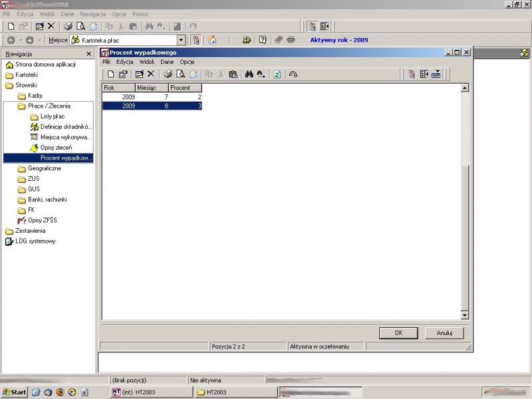The width and height of the screenshot is (532, 399).
Task: Open Pomoc menu in main window
Action: [x=140, y=14]
